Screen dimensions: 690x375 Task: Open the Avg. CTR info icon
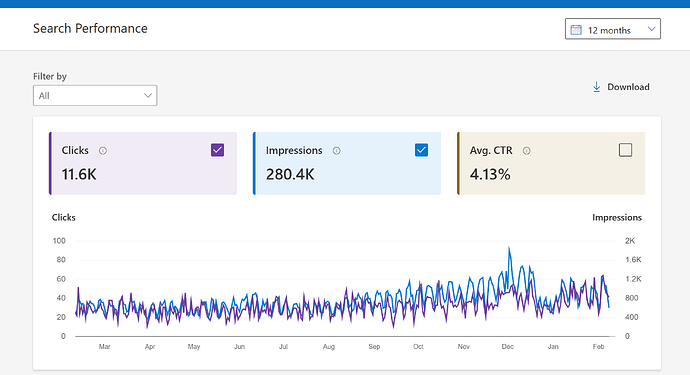[x=526, y=151]
